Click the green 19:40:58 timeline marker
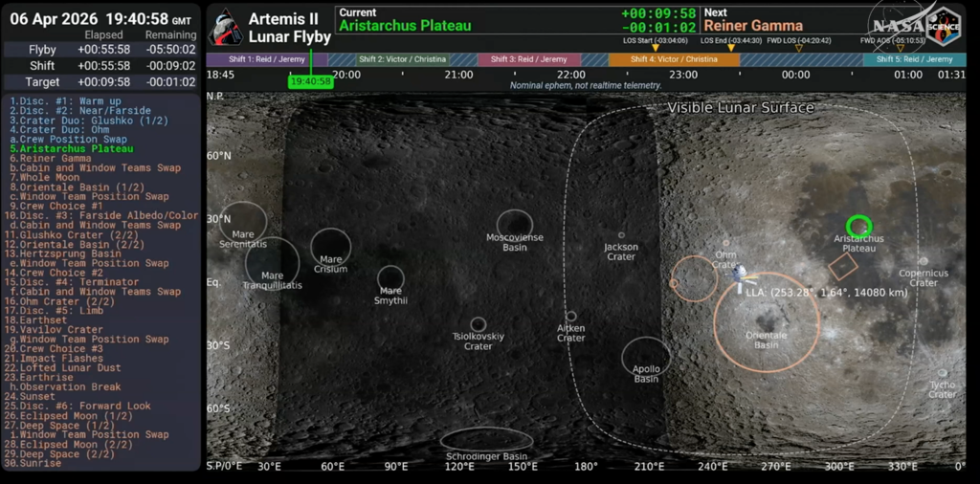Image resolution: width=980 pixels, height=484 pixels. point(310,82)
